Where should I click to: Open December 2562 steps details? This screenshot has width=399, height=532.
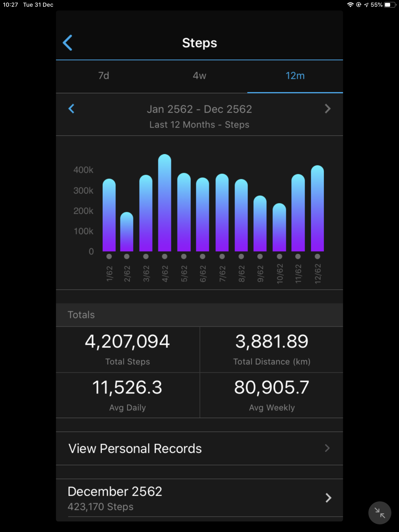click(x=115, y=498)
